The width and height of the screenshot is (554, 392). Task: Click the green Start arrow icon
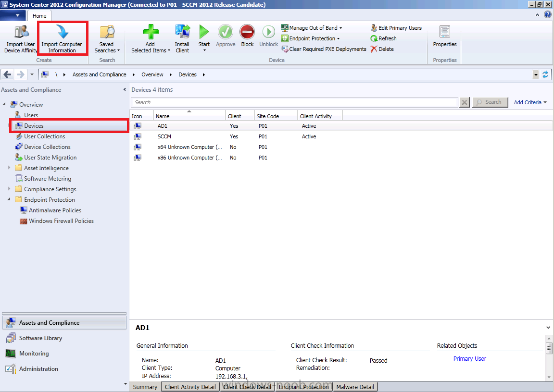click(204, 32)
